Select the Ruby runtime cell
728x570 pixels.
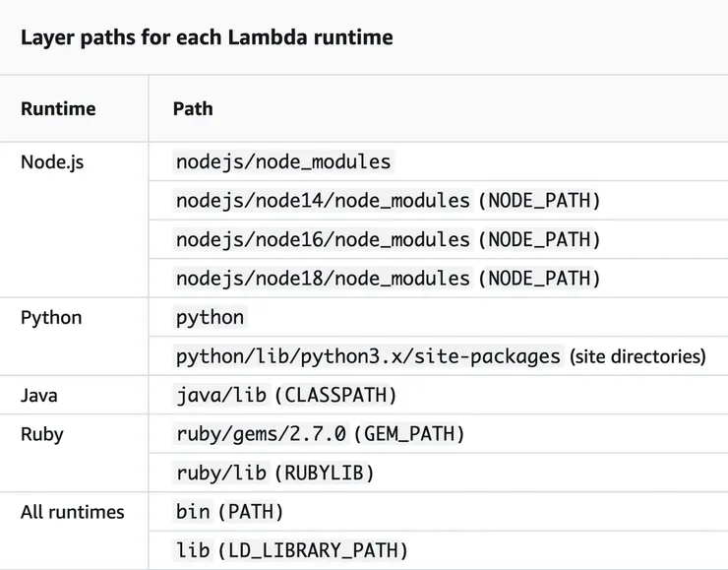[x=41, y=434]
